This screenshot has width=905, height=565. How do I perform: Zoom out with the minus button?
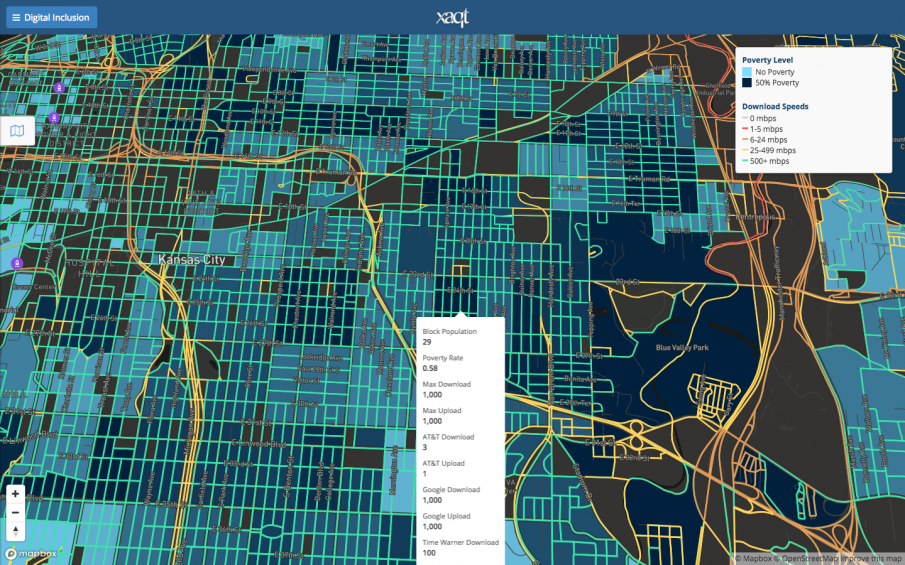point(16,512)
